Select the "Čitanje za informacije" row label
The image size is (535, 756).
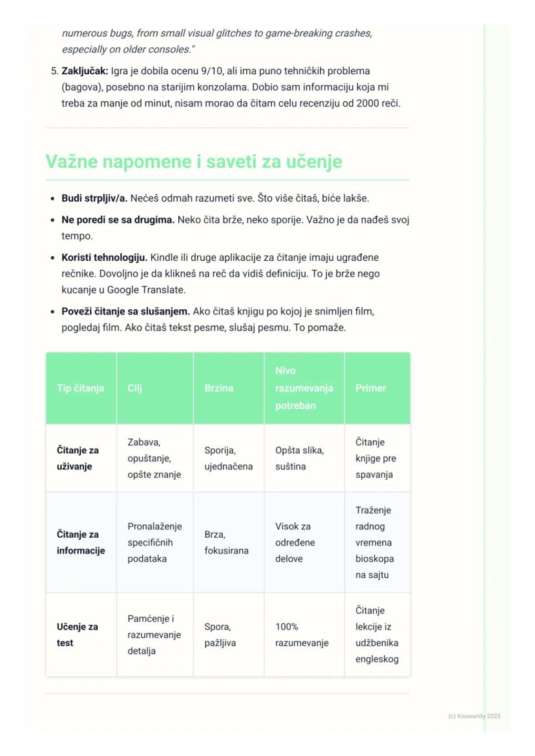click(81, 542)
